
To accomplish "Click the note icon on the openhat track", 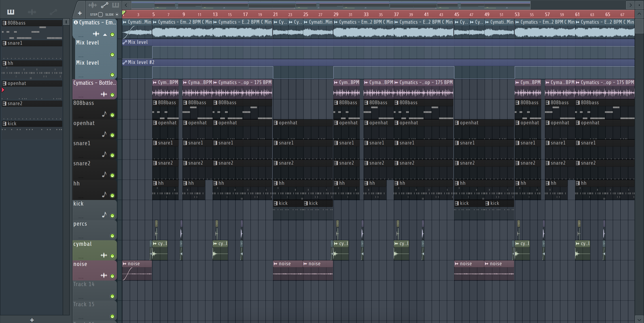I will [104, 134].
